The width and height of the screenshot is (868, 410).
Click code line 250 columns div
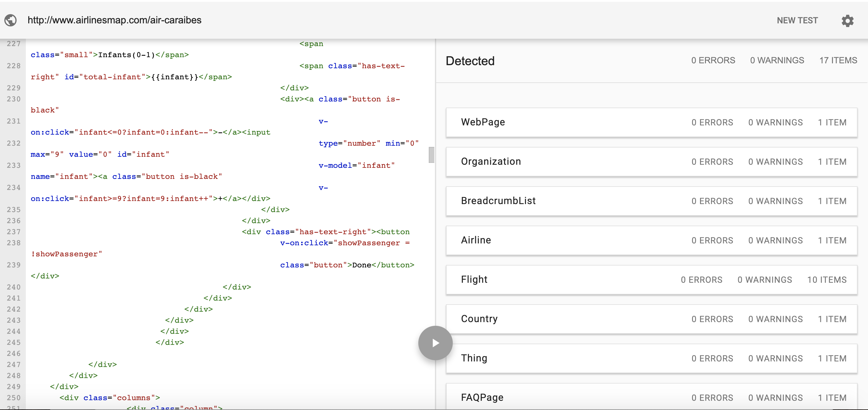(x=109, y=397)
